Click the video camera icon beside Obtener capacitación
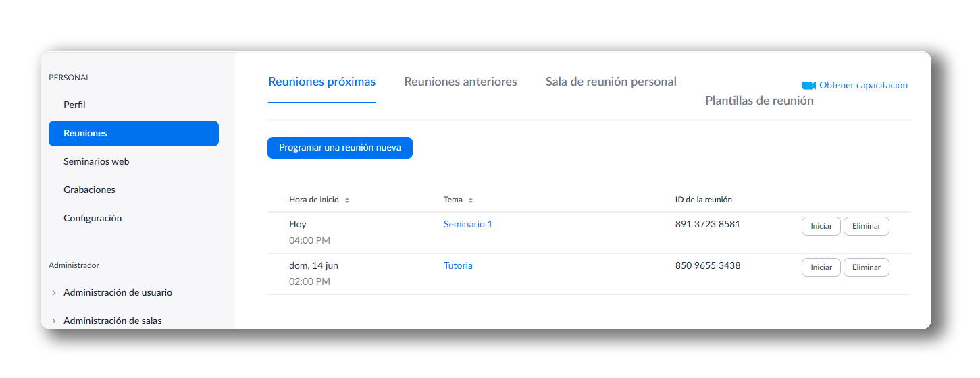Image resolution: width=980 pixels, height=378 pixels. pyautogui.click(x=809, y=86)
